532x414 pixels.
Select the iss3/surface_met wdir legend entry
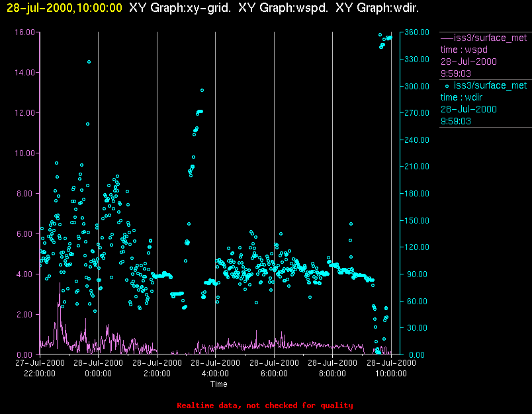point(486,103)
